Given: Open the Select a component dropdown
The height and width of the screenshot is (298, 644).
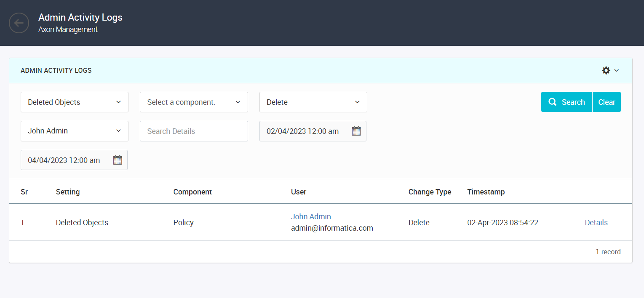Looking at the screenshot, I should click(194, 102).
